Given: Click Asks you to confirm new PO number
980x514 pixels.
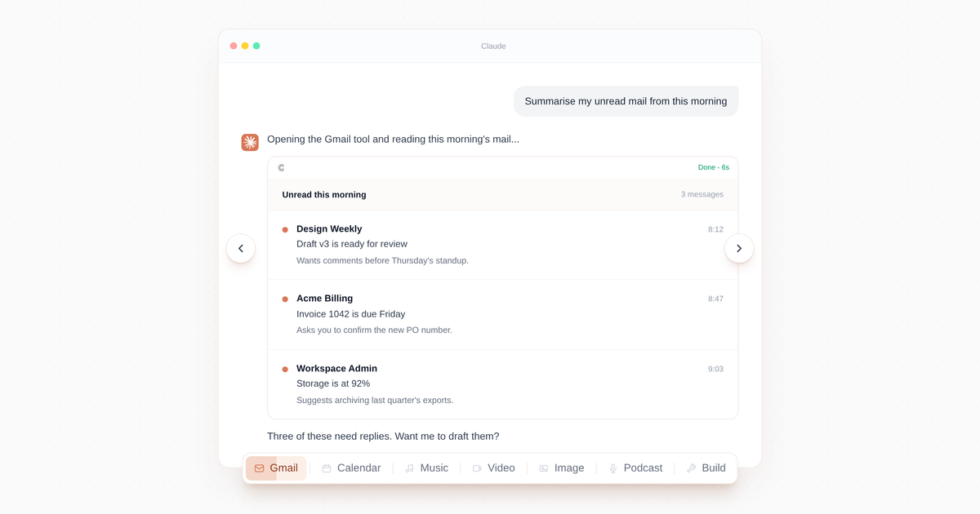Looking at the screenshot, I should click(x=374, y=330).
